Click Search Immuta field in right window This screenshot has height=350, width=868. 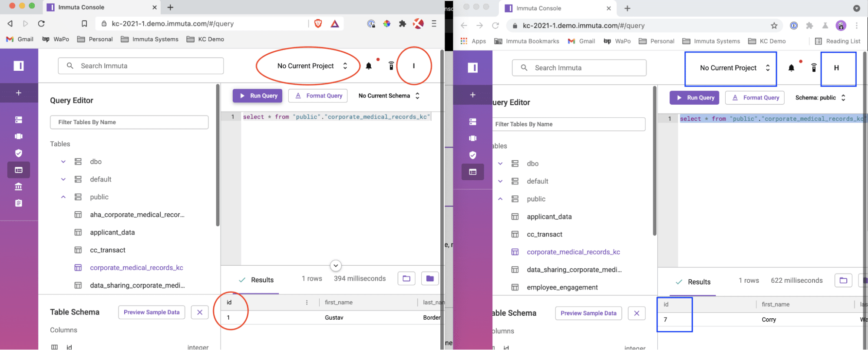click(579, 68)
